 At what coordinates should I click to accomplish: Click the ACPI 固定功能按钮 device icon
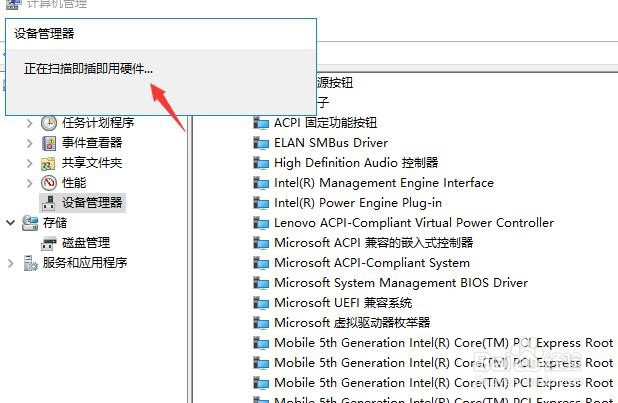pos(261,123)
